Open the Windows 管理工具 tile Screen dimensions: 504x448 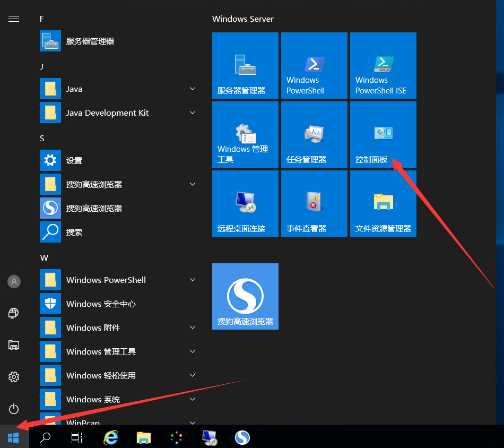(x=245, y=134)
